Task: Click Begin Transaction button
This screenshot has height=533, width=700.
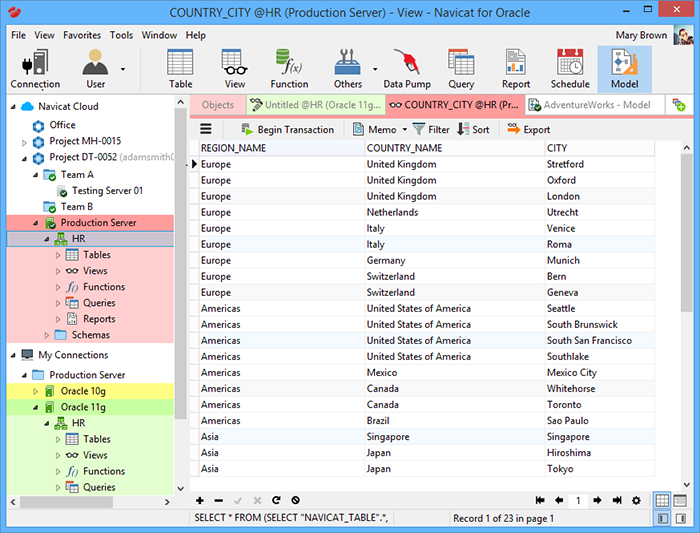Action: (x=288, y=129)
